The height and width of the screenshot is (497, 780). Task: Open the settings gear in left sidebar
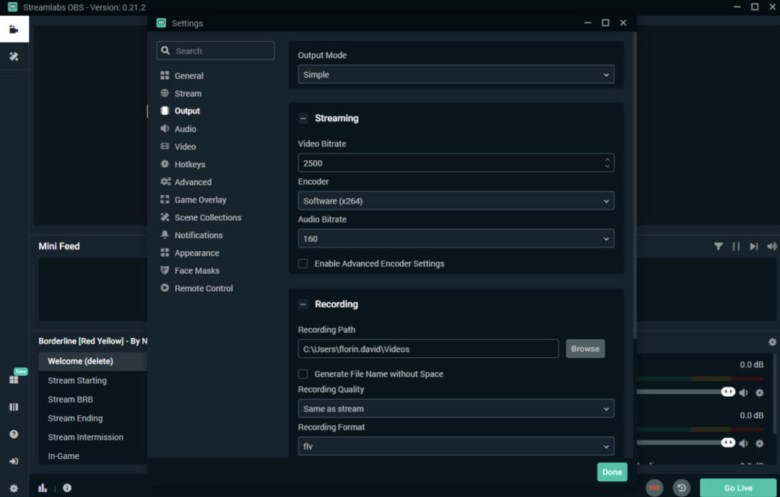pos(14,488)
